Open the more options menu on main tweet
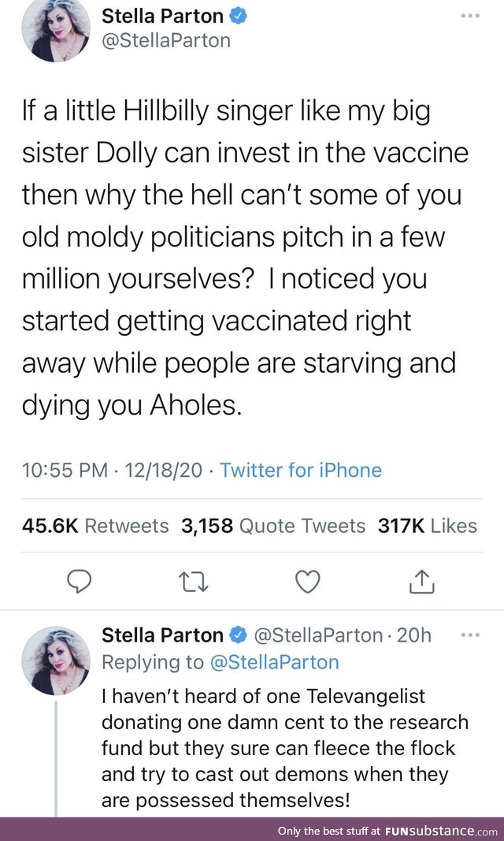 470,16
